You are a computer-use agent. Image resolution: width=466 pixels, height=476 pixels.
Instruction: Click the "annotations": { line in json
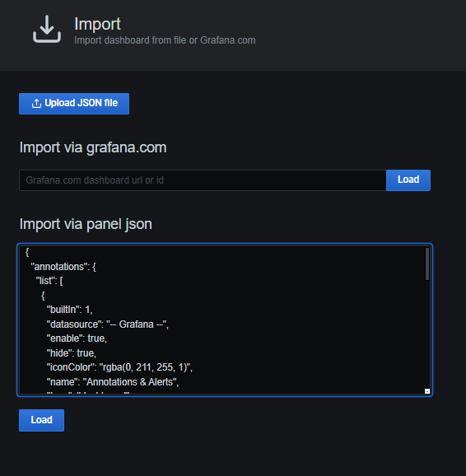pos(63,267)
